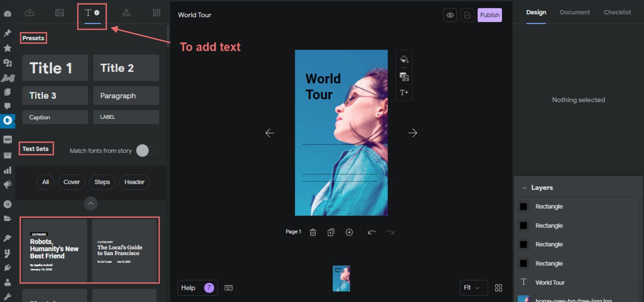Select the Steps filter chip
644x302 pixels.
point(102,182)
